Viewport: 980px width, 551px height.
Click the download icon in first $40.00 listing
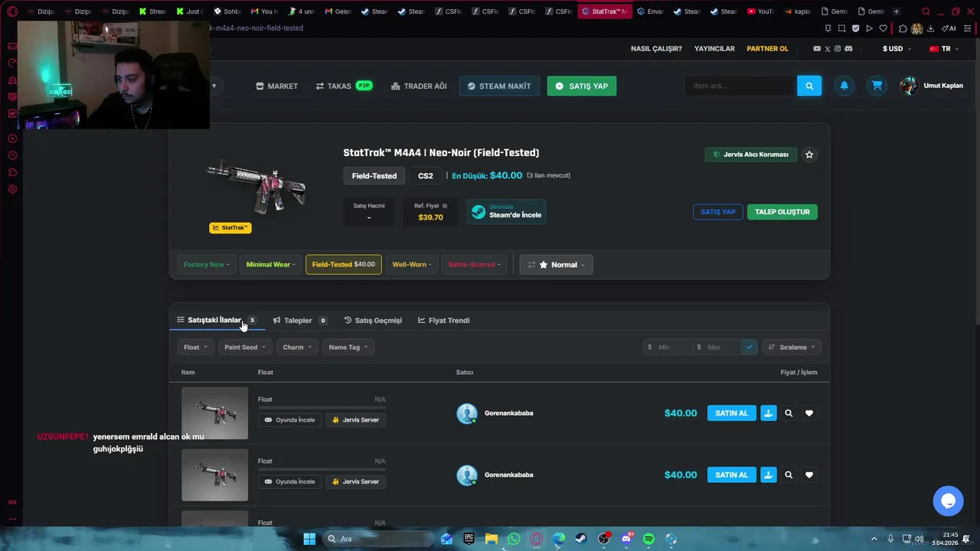coord(768,413)
